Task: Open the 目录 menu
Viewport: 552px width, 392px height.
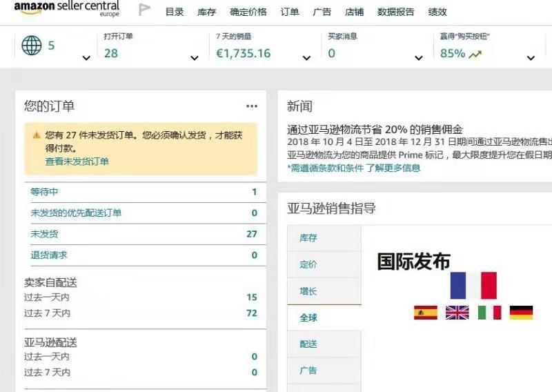Action: 175,12
